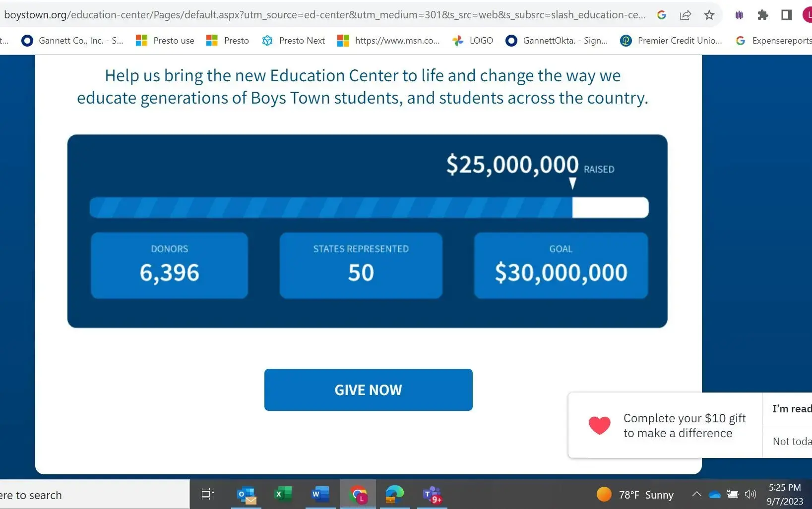The width and height of the screenshot is (812, 509).
Task: Click the GIVE NOW button
Action: pos(368,390)
